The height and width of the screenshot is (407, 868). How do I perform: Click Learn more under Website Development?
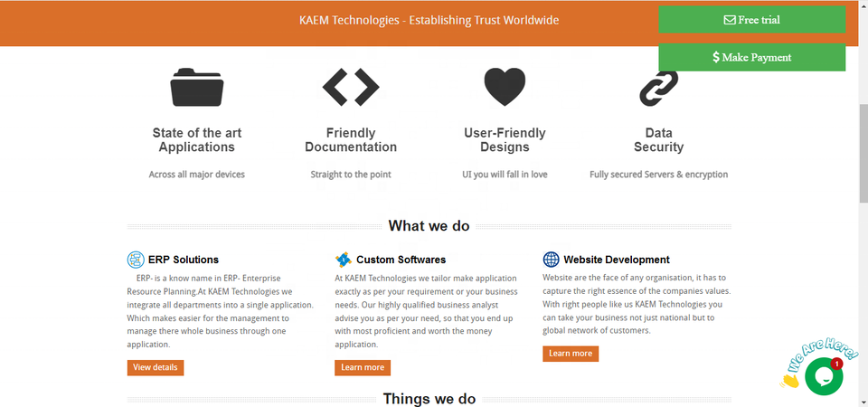pyautogui.click(x=571, y=354)
